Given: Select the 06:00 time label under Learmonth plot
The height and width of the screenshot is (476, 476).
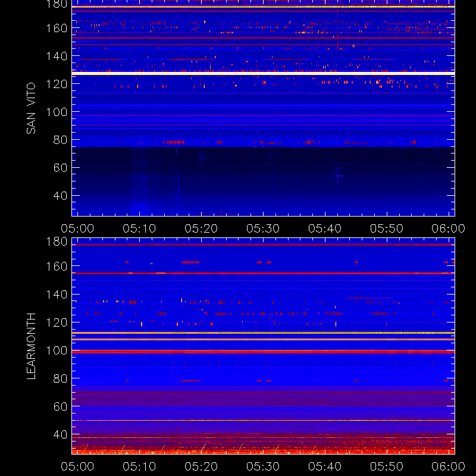Looking at the screenshot, I should [x=449, y=466].
